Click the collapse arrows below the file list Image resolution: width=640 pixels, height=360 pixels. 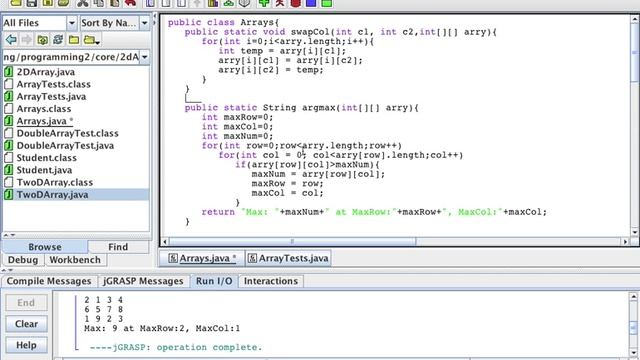coord(9,236)
